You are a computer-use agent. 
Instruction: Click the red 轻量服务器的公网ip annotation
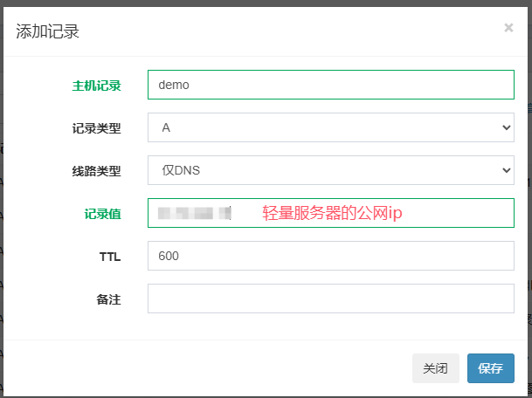pos(332,213)
